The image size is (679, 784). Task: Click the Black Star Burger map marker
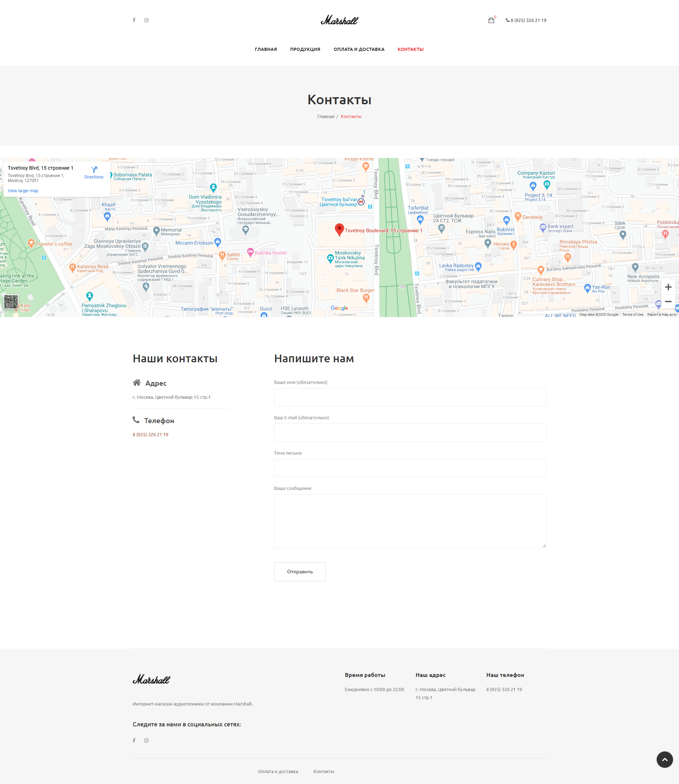pyautogui.click(x=366, y=298)
